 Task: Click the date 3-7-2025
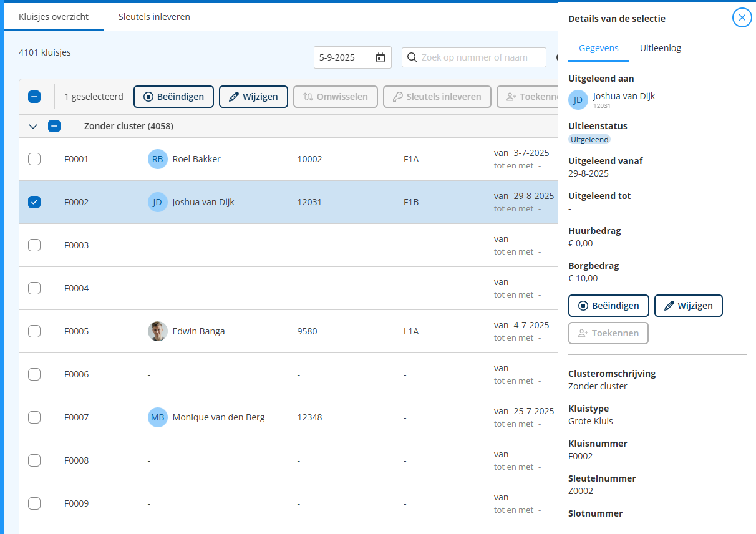[531, 153]
